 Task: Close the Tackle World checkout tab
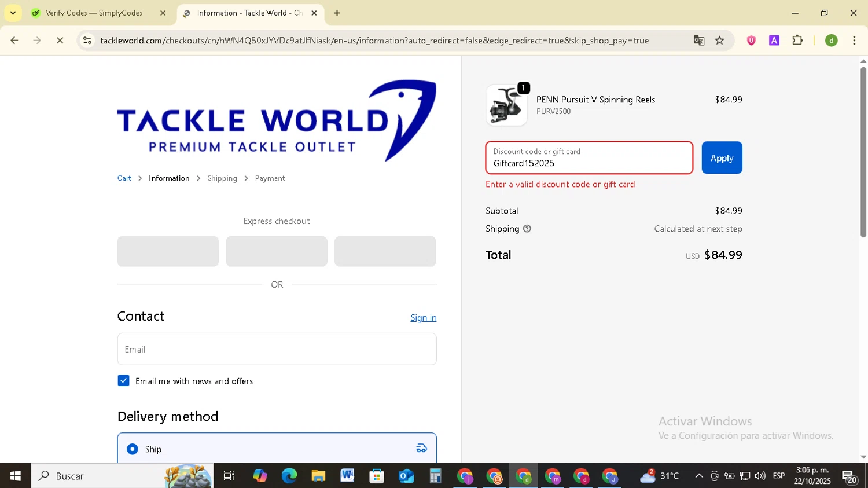(314, 13)
